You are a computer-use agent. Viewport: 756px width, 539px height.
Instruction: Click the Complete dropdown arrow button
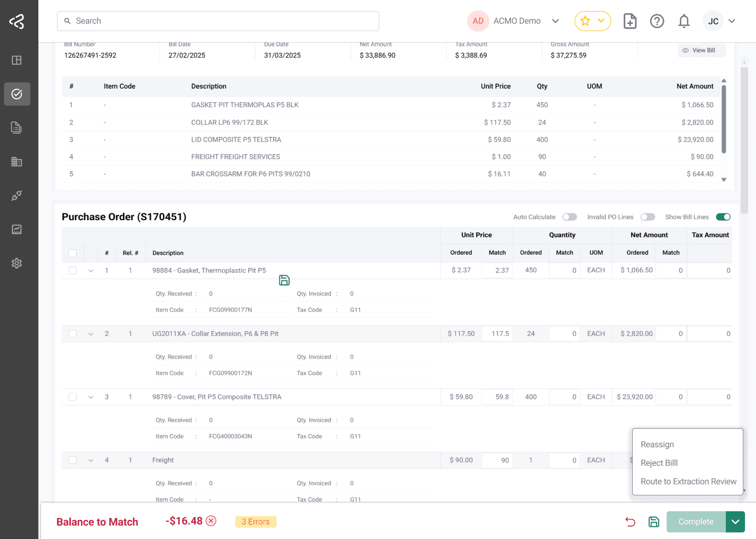pos(735,522)
